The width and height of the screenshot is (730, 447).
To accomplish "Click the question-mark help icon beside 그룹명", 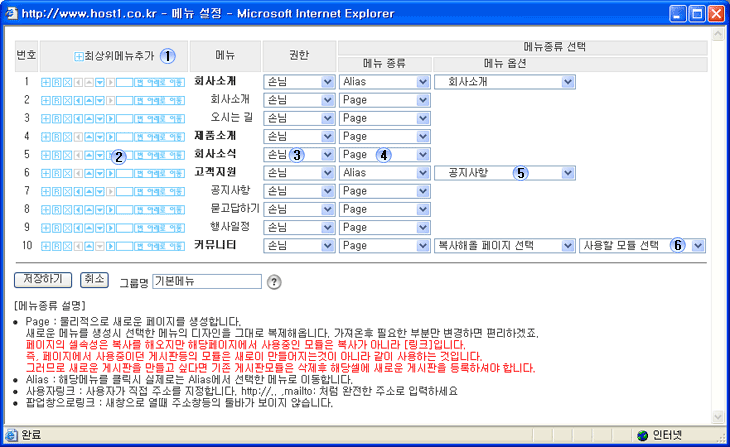I will click(x=274, y=282).
